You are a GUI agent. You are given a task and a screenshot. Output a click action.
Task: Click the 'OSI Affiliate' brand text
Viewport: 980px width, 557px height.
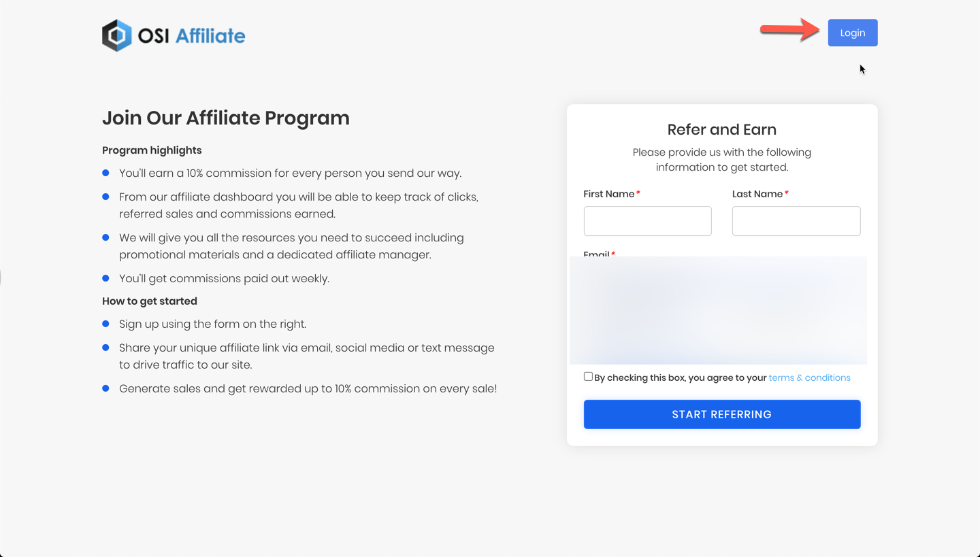pos(193,35)
